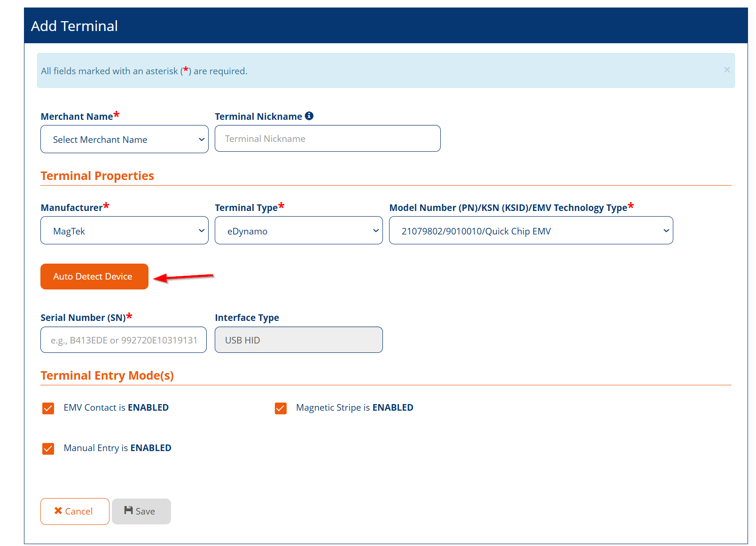Click the Terminal Nickname info icon
The height and width of the screenshot is (546, 756).
309,116
